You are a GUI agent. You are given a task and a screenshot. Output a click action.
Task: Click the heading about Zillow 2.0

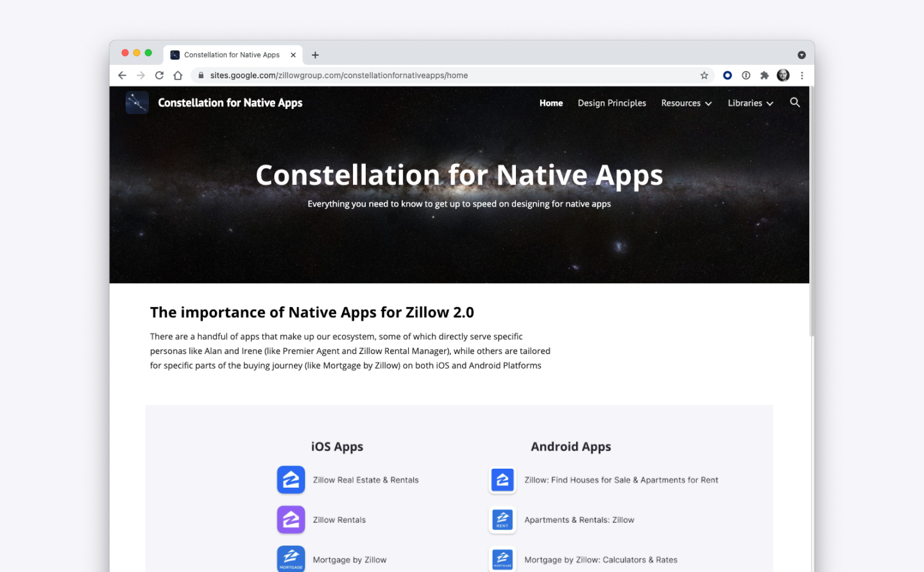[x=312, y=312]
